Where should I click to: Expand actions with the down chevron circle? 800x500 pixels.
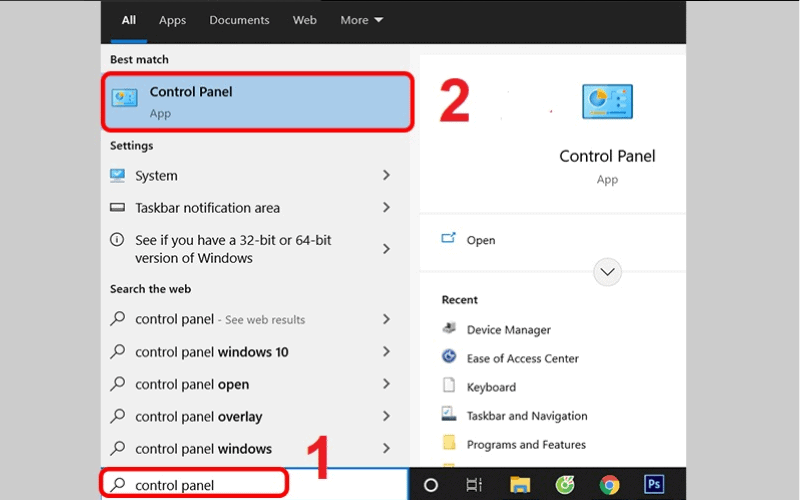(x=607, y=271)
